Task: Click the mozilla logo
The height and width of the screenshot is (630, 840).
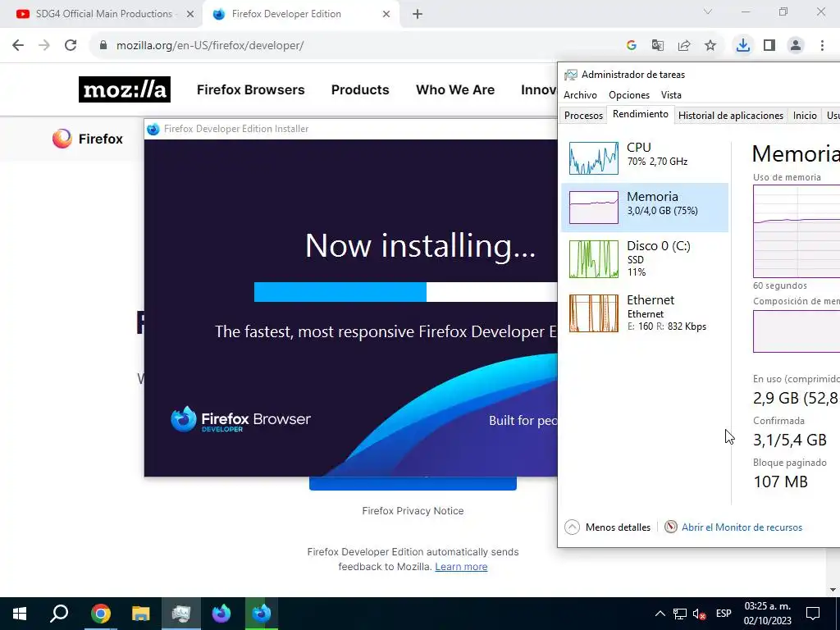Action: [125, 89]
